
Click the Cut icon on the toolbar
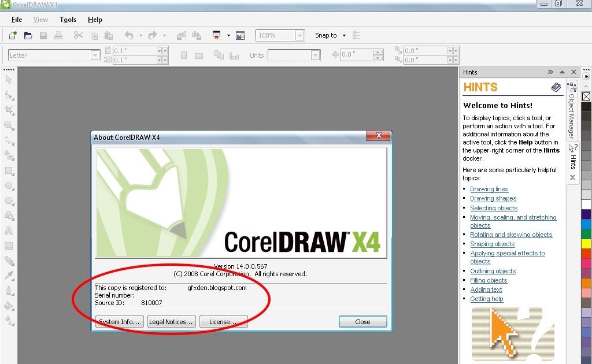(x=79, y=35)
